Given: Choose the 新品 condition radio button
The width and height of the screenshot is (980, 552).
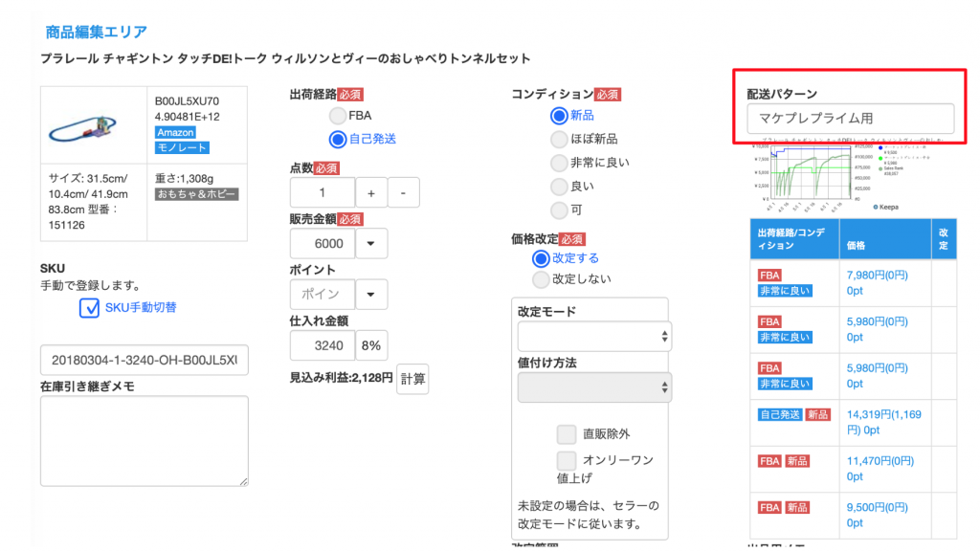Looking at the screenshot, I should (559, 116).
